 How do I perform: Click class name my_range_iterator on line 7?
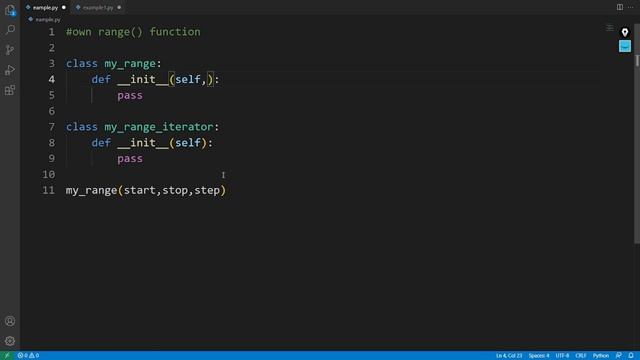[159, 127]
